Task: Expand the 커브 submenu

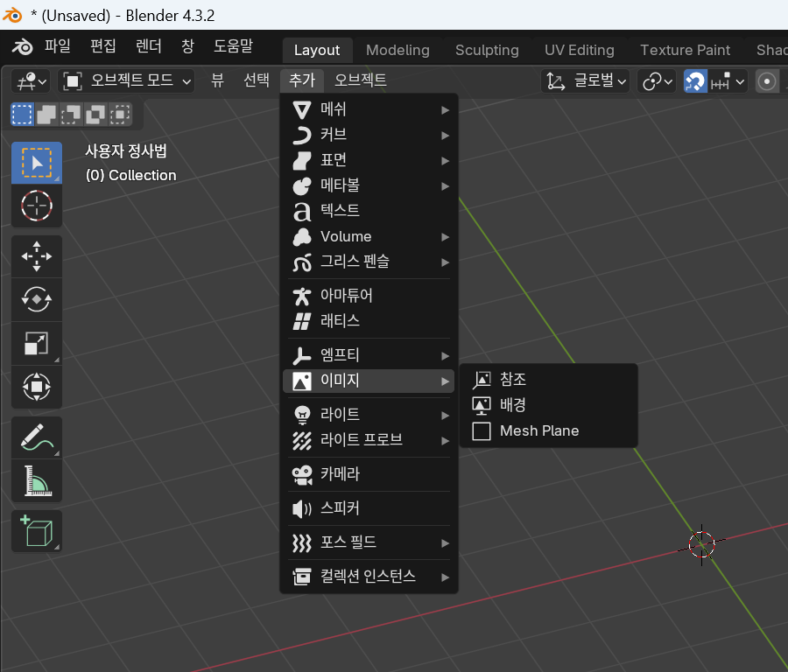Action: (369, 135)
